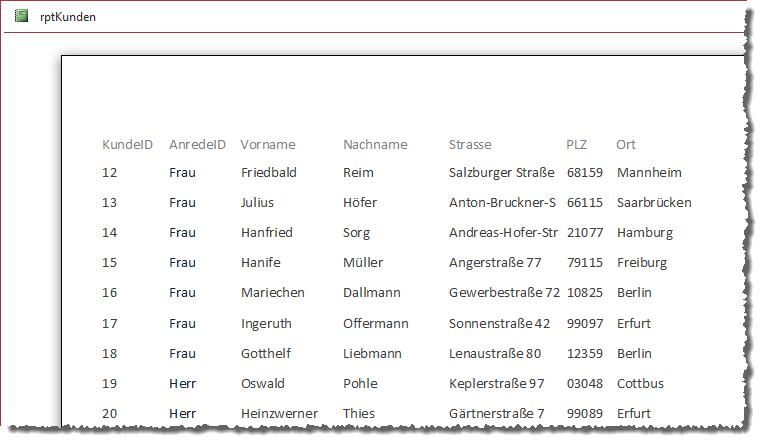The width and height of the screenshot is (764, 445).
Task: Click the first name Mariechen
Action: pos(273,293)
